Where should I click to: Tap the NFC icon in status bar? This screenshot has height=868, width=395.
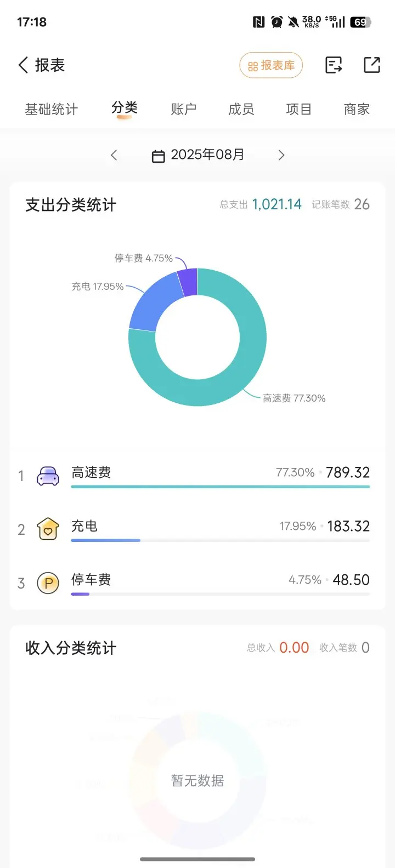point(258,22)
